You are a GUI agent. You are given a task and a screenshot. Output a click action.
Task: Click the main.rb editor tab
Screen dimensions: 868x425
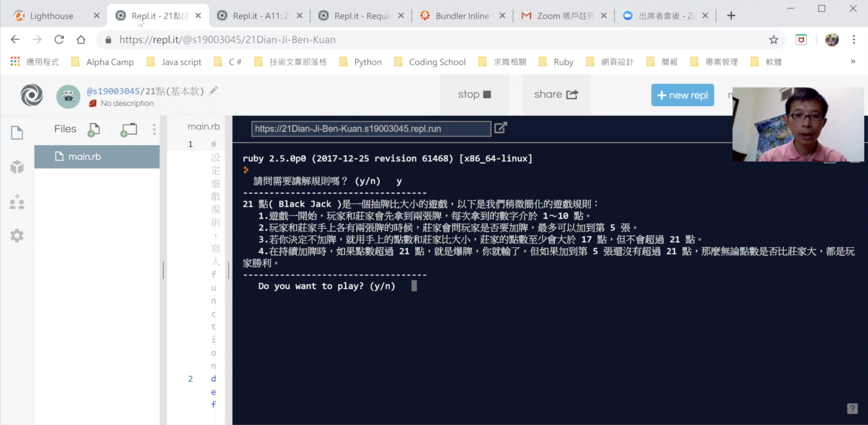click(x=203, y=127)
